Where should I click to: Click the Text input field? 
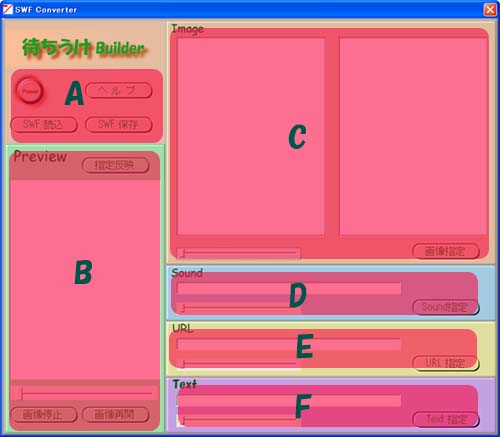point(289,400)
